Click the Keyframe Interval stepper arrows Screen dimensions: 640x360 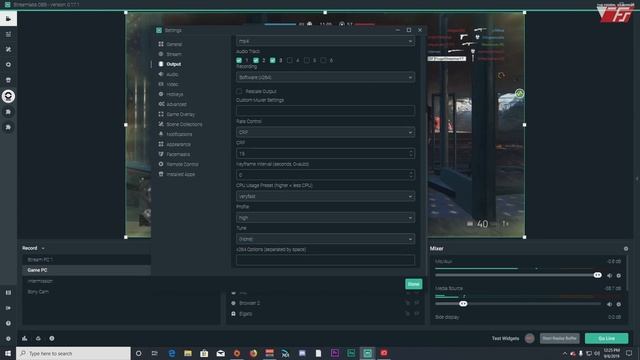[411, 175]
